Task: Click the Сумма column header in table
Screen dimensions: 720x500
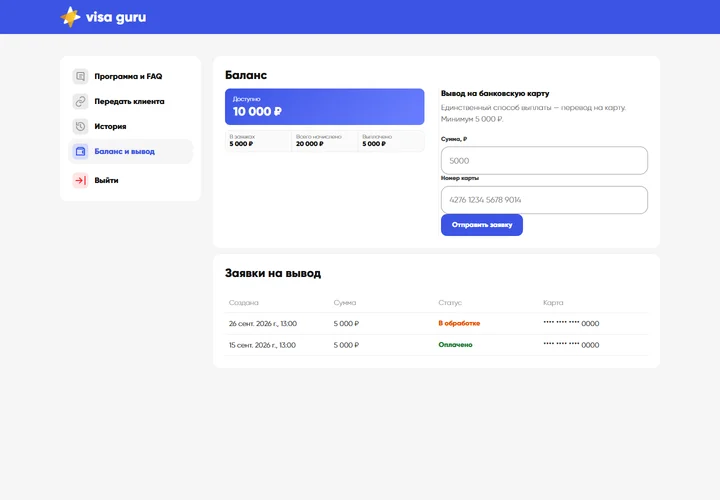Action: tap(345, 303)
